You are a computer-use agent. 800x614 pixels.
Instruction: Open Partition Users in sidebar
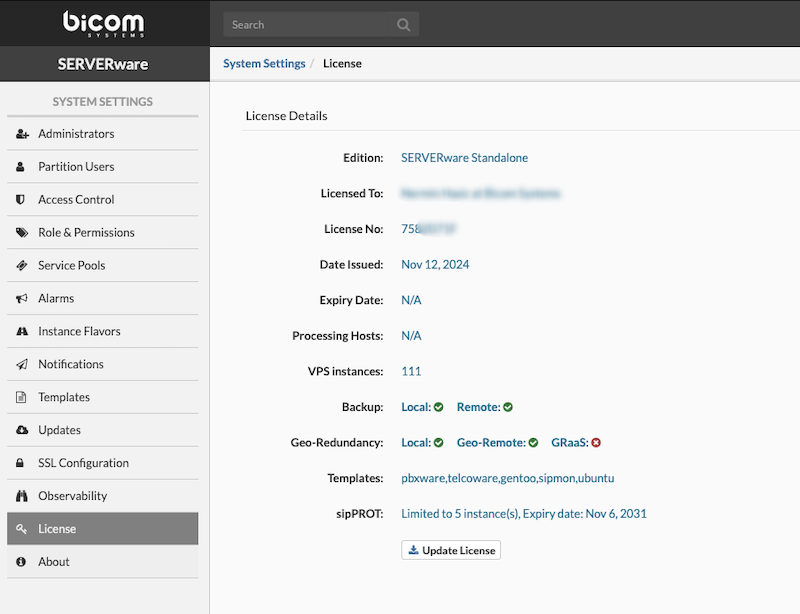(x=76, y=167)
